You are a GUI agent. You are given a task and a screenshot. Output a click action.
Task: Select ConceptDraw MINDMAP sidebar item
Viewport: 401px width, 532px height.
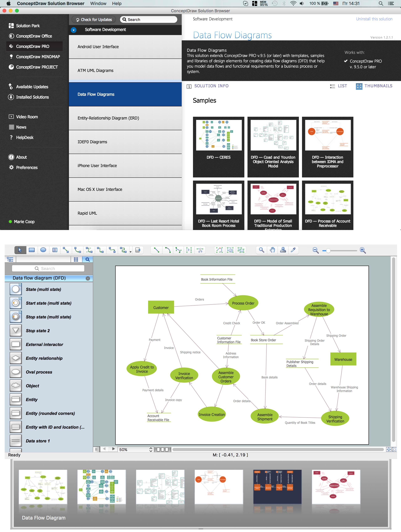34,57
